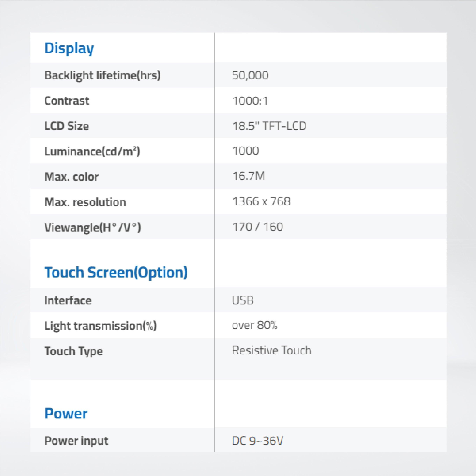Select the Interface label

[68, 300]
